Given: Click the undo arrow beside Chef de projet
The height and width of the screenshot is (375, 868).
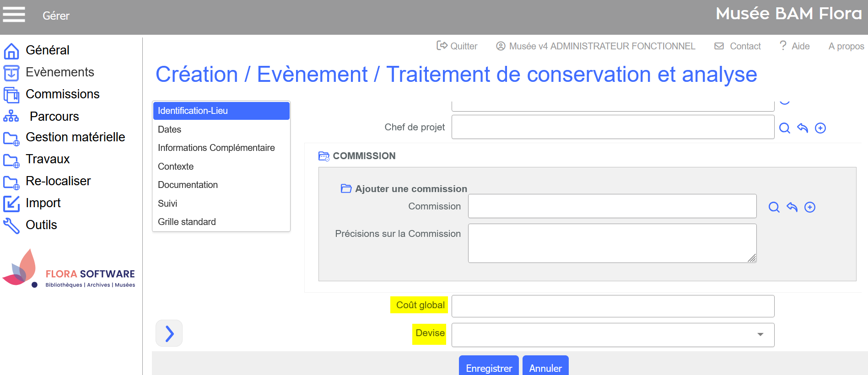Looking at the screenshot, I should tap(802, 128).
